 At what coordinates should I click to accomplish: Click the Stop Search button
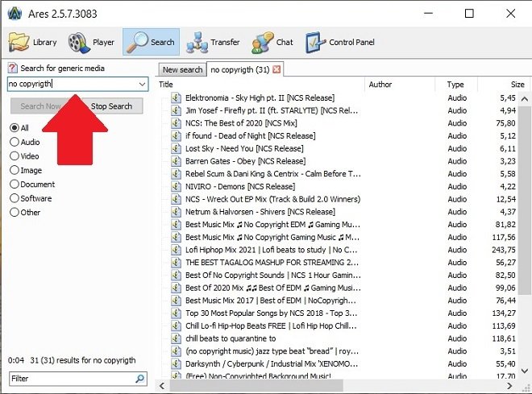coord(111,106)
